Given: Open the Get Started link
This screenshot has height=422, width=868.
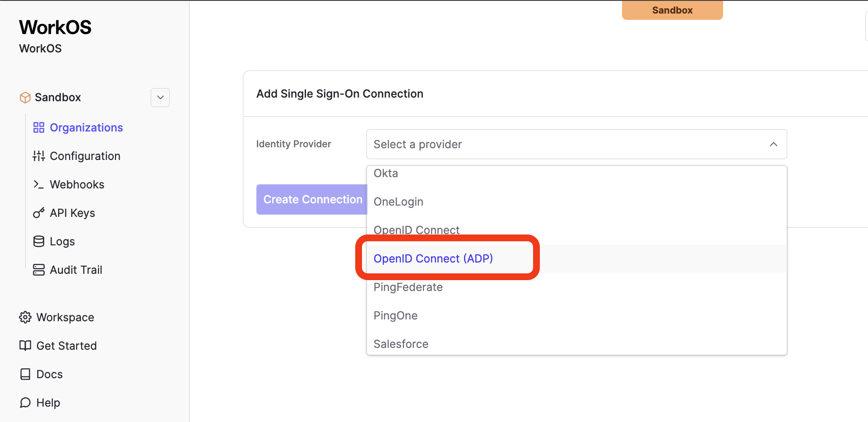Looking at the screenshot, I should 66,346.
